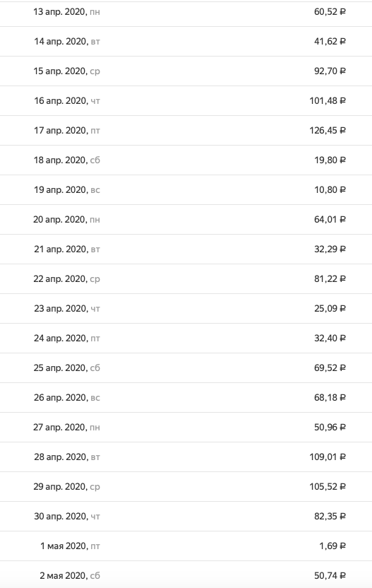Select the 30 апр. 2020 row
This screenshot has height=588, width=372.
tap(186, 517)
